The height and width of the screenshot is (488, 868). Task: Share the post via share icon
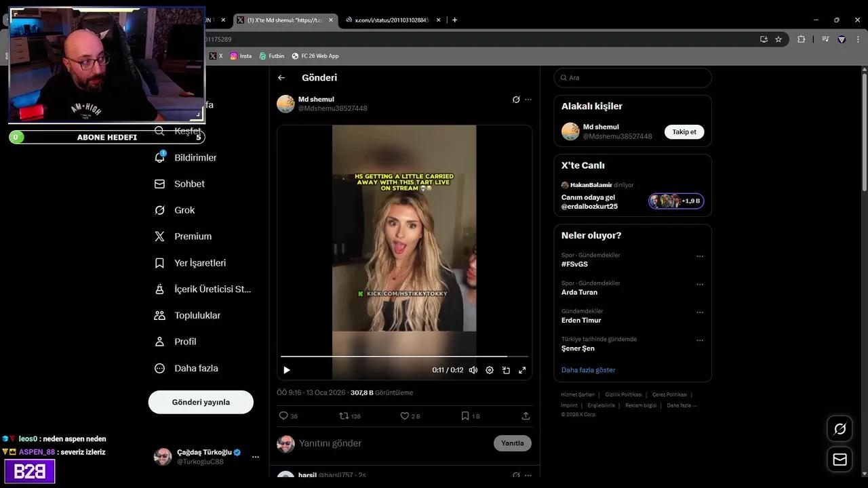click(x=526, y=415)
